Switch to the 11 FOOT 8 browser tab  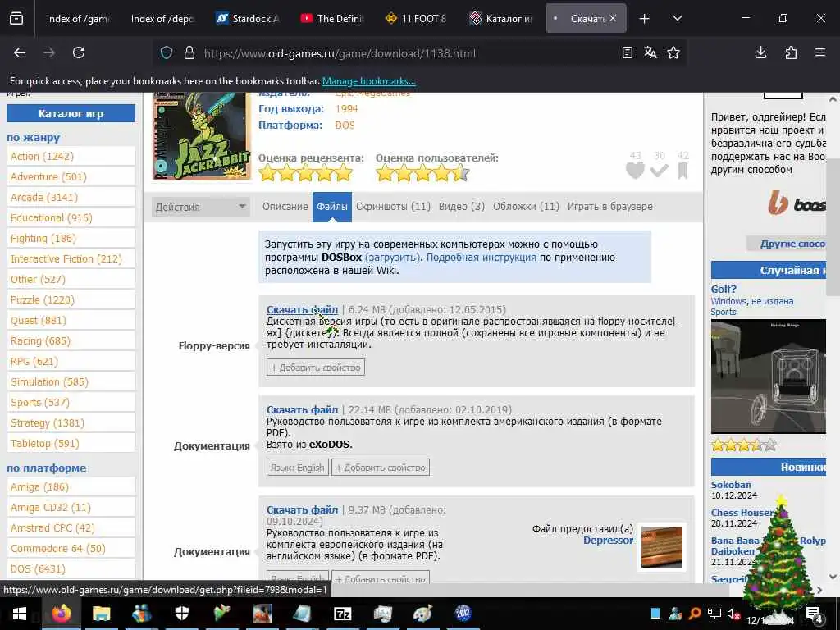click(x=416, y=19)
